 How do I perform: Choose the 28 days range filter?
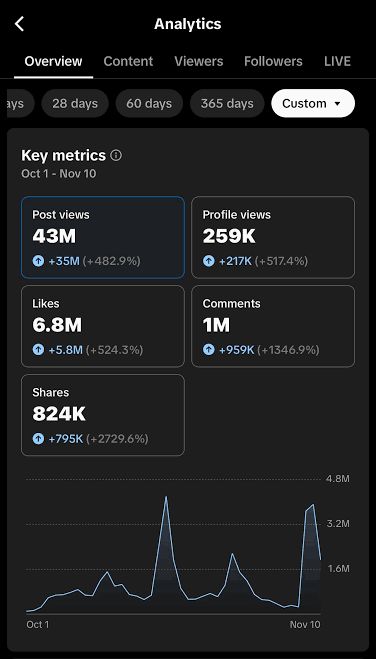[75, 103]
